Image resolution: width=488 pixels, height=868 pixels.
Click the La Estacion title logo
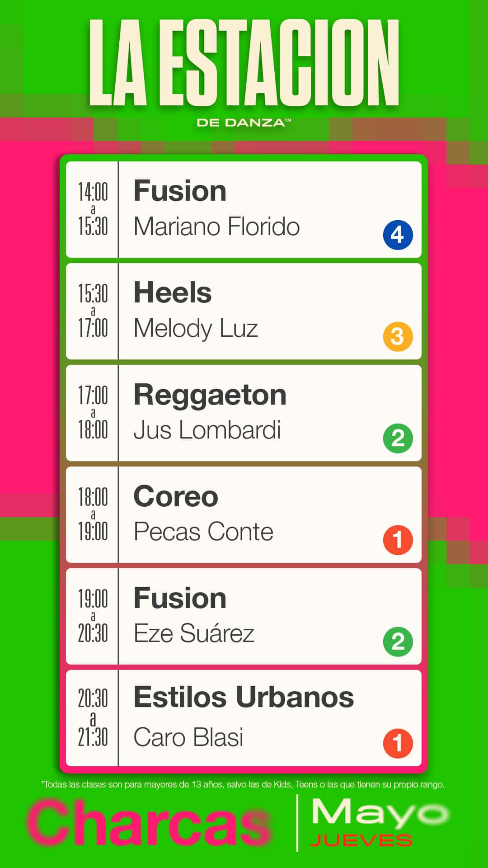(x=244, y=63)
